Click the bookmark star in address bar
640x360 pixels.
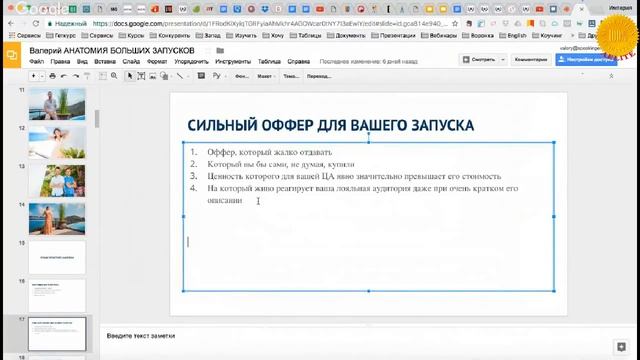(455, 24)
